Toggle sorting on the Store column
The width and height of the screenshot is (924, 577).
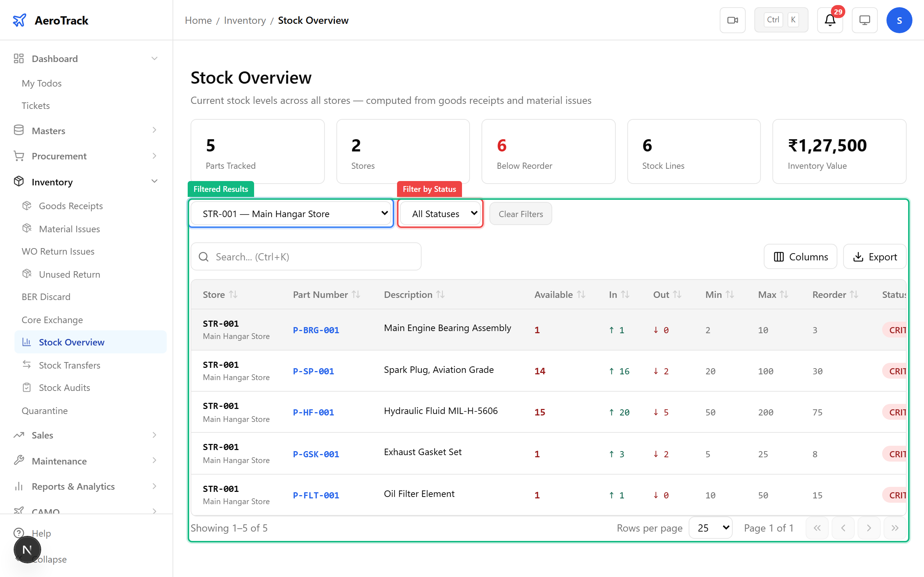pyautogui.click(x=234, y=294)
